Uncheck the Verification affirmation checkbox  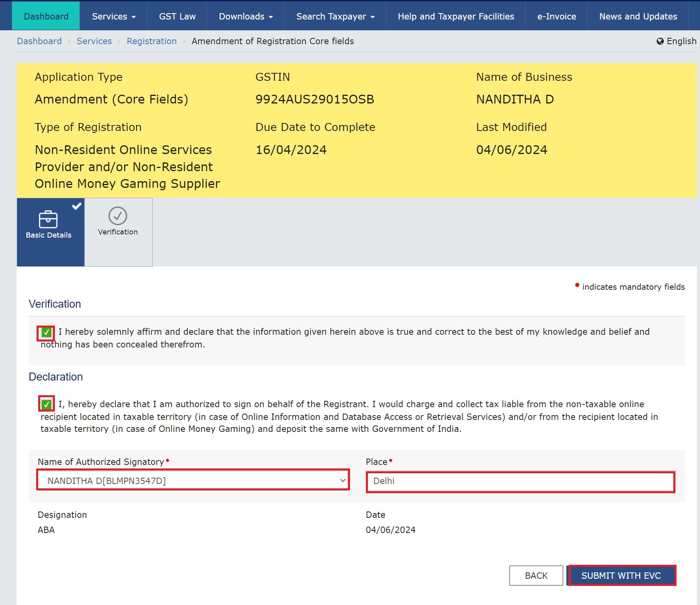point(46,333)
